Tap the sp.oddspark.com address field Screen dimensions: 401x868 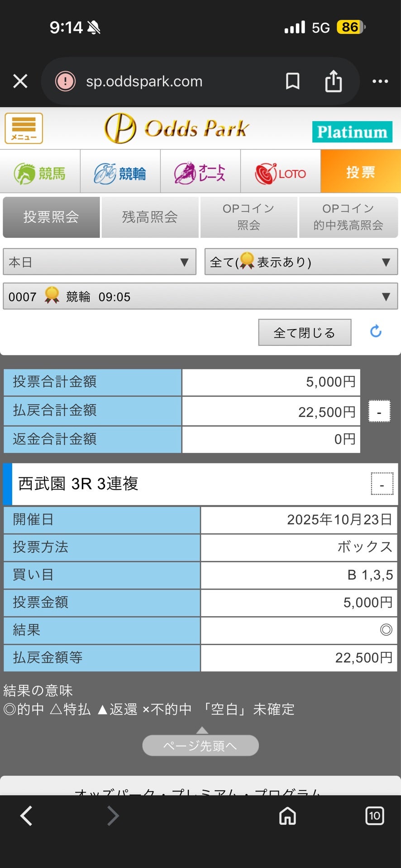pyautogui.click(x=172, y=81)
